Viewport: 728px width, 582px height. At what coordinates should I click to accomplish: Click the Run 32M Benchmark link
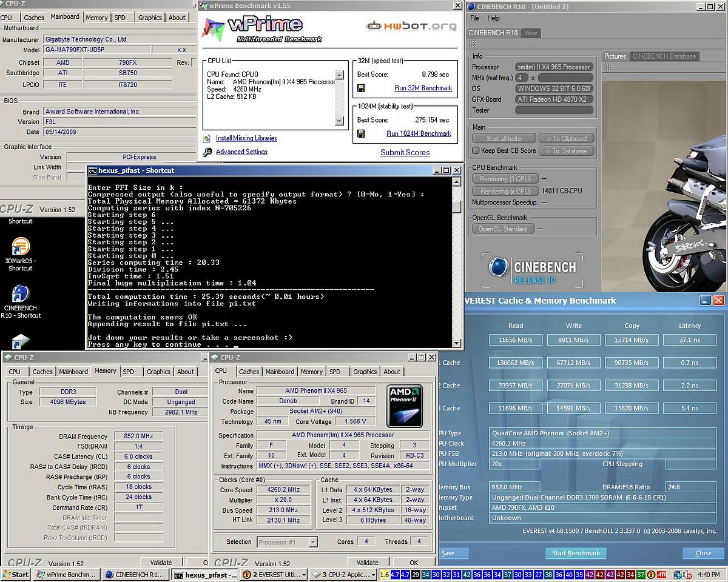pos(423,88)
